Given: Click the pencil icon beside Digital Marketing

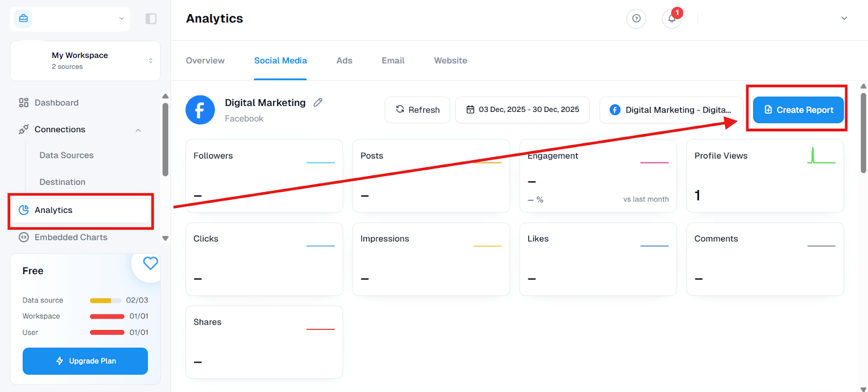Looking at the screenshot, I should coord(318,103).
